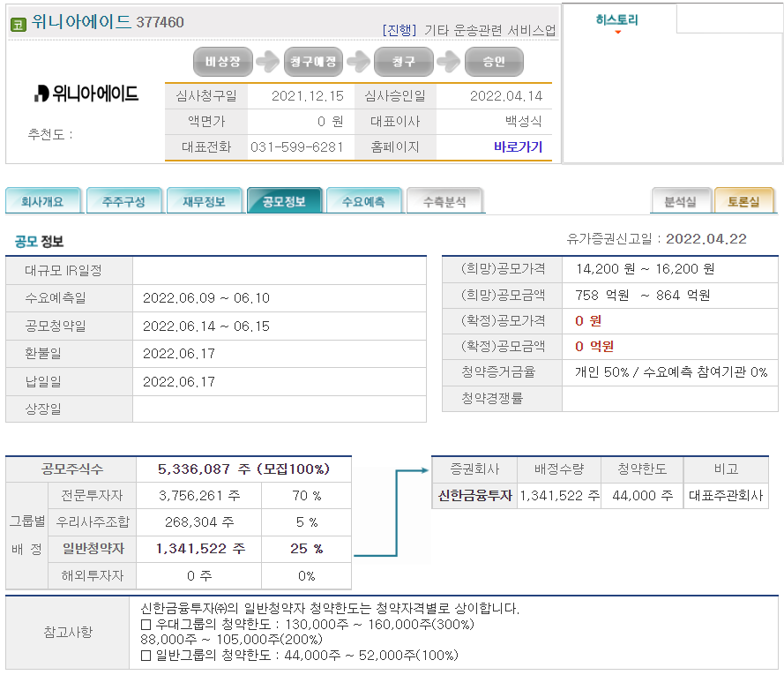Screen dimensions: 784x675
Task: Switch to the 수요예측 tab
Action: 364,201
